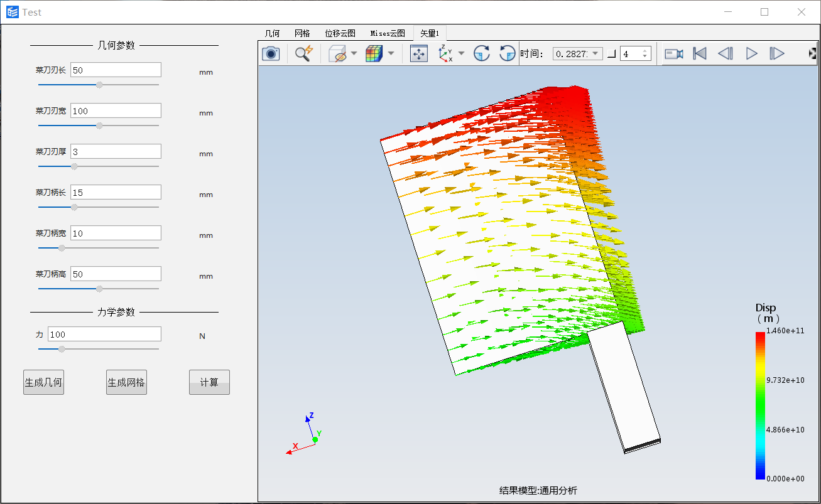Step back one frame
The image size is (821, 504).
click(726, 53)
